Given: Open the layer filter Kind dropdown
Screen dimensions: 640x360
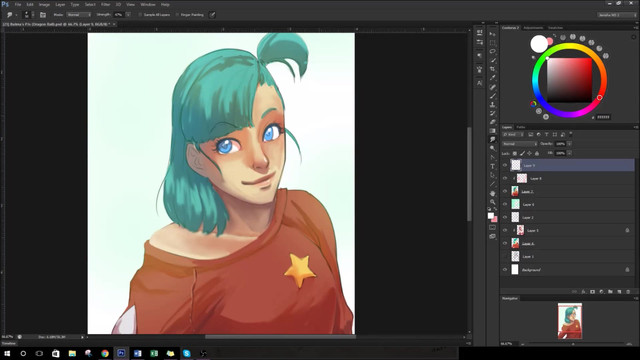Looking at the screenshot, I should [513, 134].
